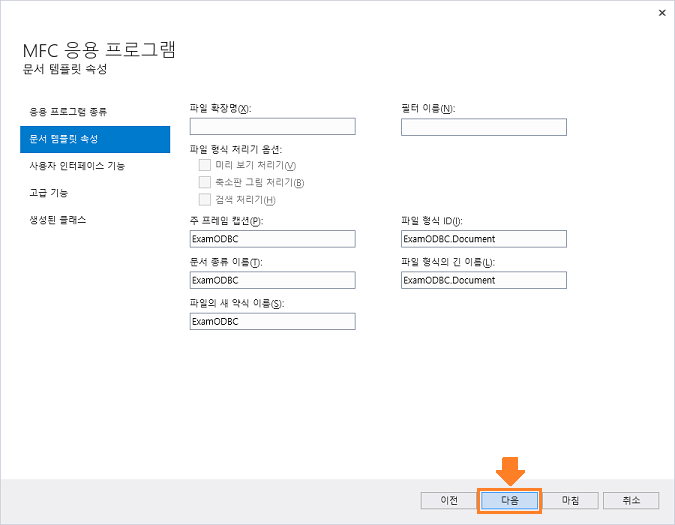Click the 파일의 새 약식 이름 field
675x525 pixels.
click(272, 321)
